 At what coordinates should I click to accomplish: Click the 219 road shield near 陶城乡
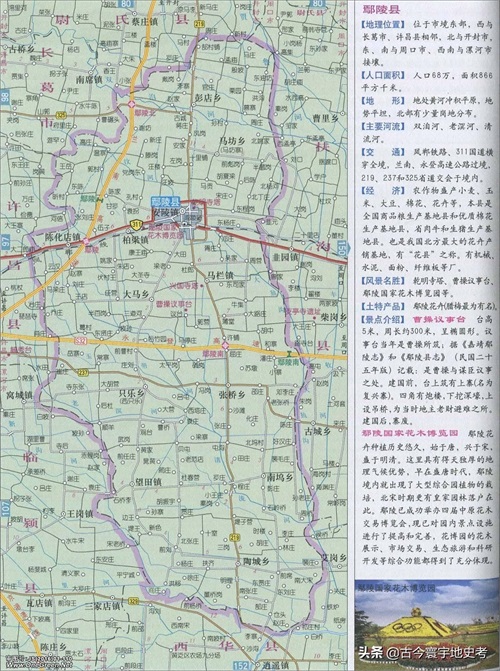pyautogui.click(x=234, y=537)
